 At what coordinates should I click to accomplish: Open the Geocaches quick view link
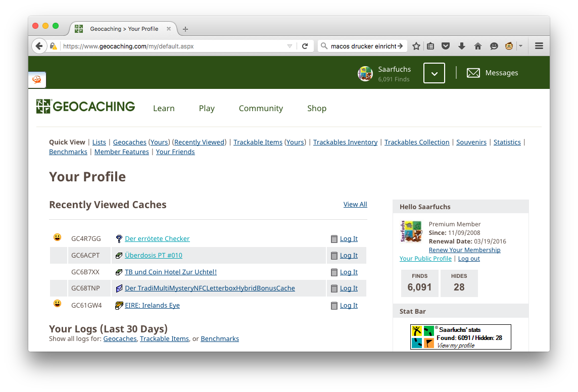(x=130, y=142)
